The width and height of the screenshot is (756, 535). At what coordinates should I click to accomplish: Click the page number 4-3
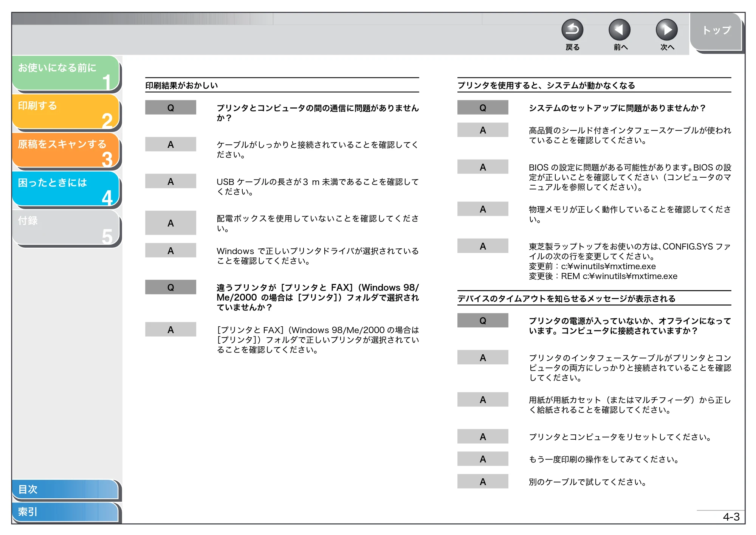(x=731, y=517)
